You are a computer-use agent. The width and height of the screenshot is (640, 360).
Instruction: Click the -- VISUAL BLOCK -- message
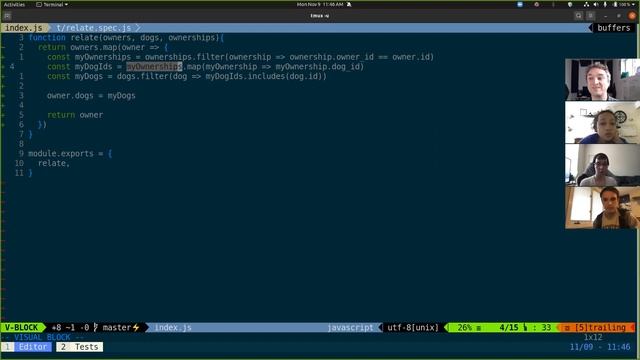(x=42, y=337)
